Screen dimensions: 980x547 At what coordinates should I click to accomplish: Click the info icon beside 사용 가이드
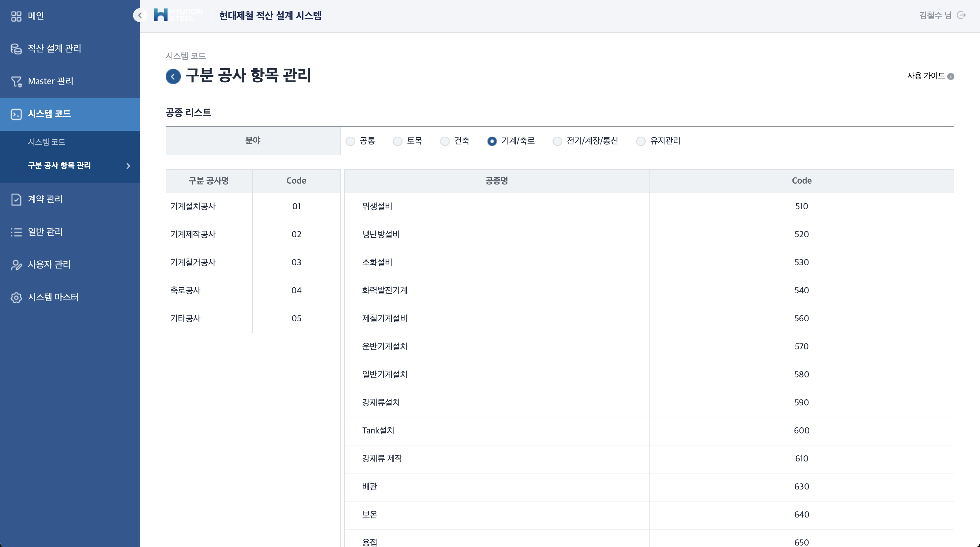951,76
